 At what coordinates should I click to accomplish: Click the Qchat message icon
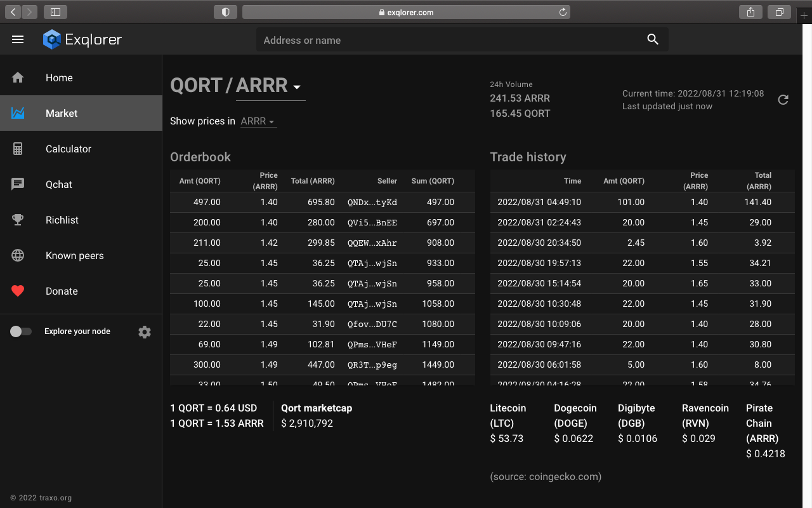pos(18,184)
